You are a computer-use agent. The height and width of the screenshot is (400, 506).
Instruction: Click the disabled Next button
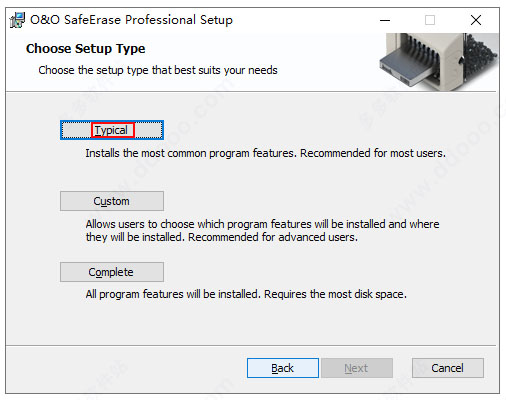click(x=357, y=368)
